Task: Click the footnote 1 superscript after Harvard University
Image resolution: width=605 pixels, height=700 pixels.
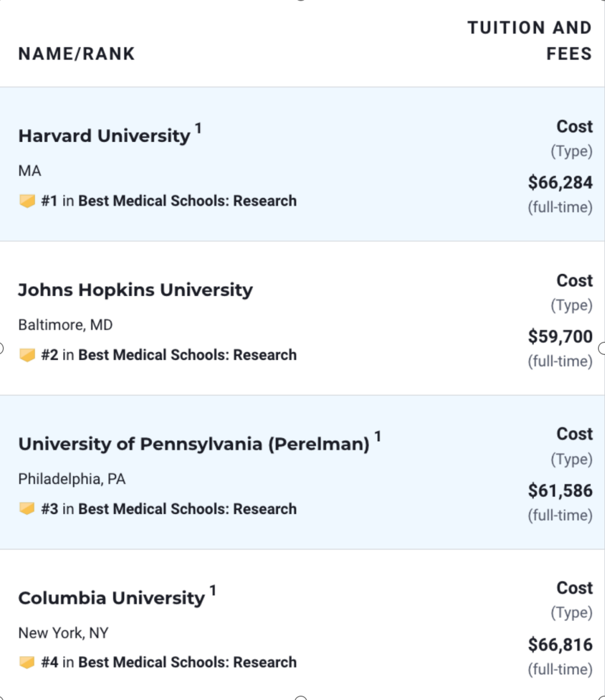Action: (x=198, y=129)
